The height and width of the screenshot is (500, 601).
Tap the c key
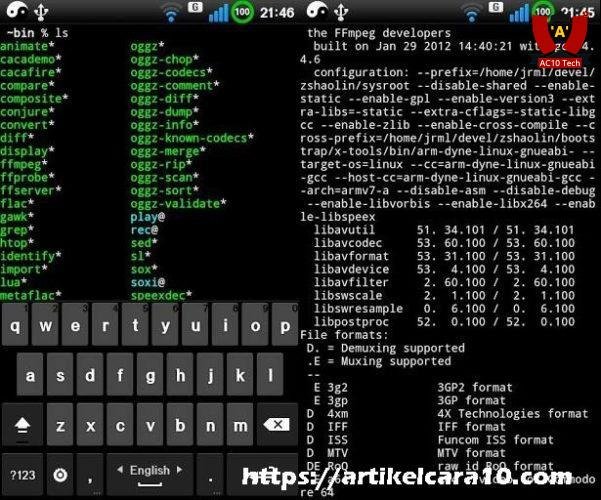pos(120,425)
